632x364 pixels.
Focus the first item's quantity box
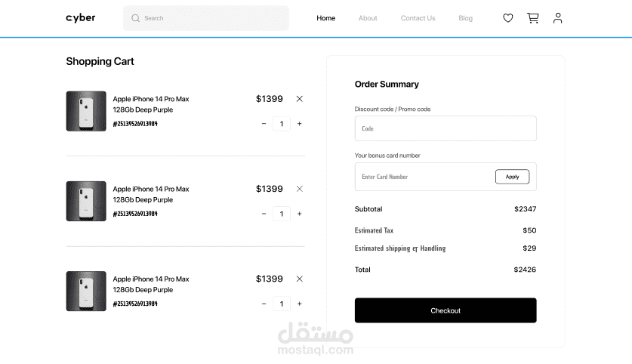[x=282, y=124]
